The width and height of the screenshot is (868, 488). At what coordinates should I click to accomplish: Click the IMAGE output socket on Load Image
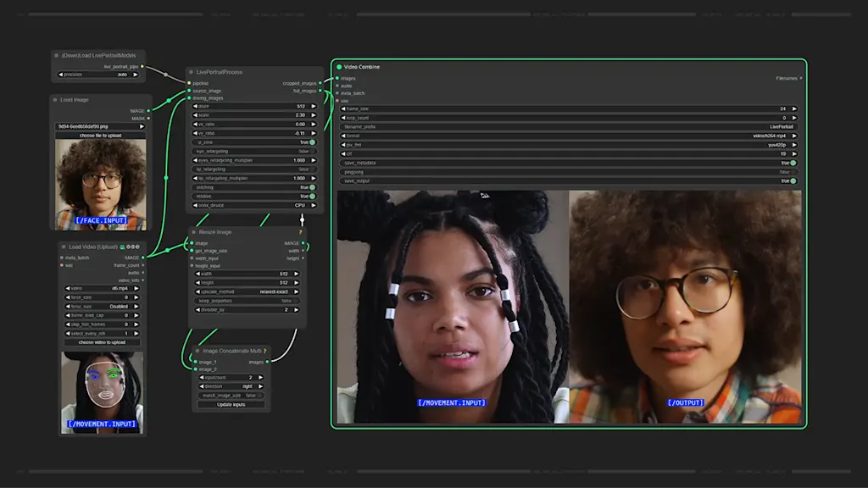[x=148, y=111]
